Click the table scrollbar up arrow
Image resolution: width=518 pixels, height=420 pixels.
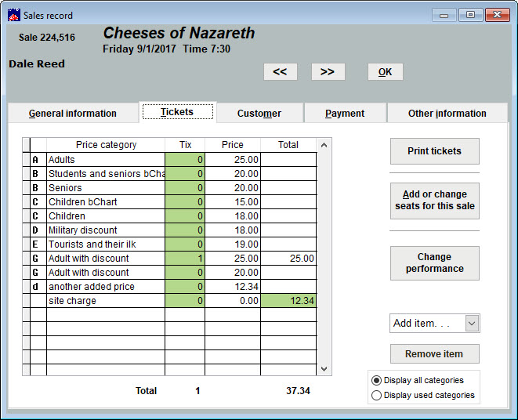click(324, 145)
